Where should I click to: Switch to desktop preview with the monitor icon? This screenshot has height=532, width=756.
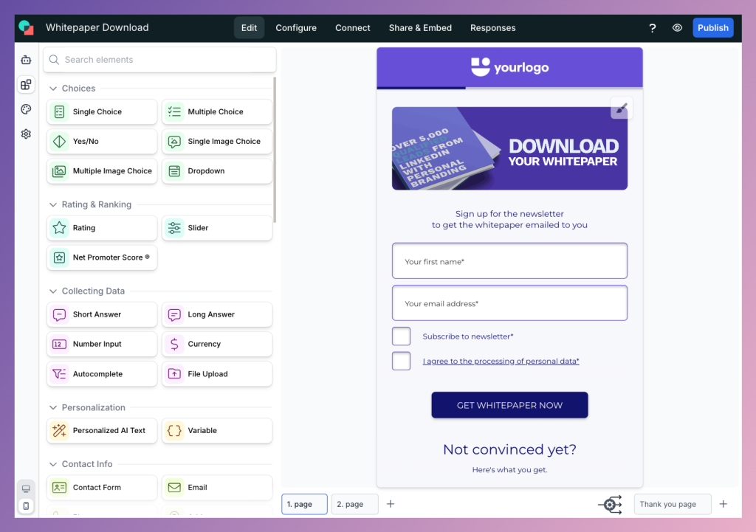point(26,488)
